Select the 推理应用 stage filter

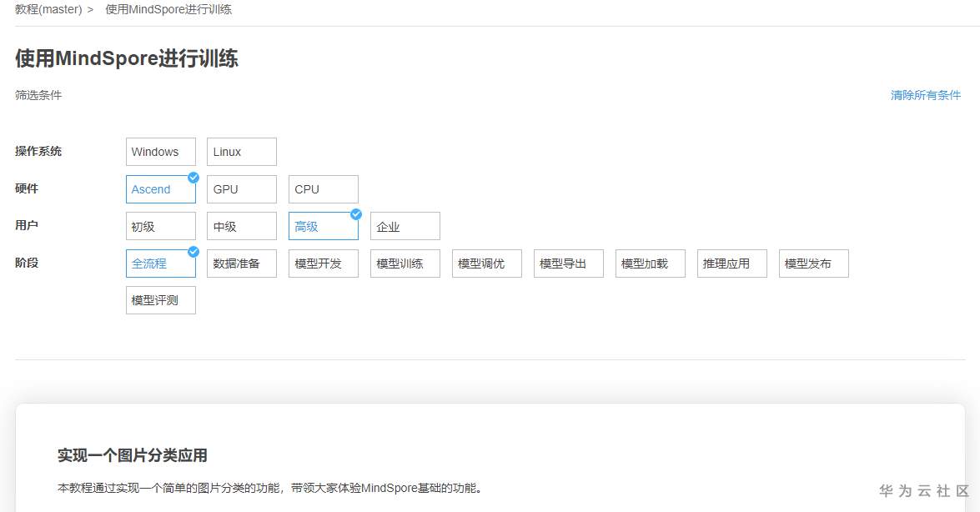732,264
